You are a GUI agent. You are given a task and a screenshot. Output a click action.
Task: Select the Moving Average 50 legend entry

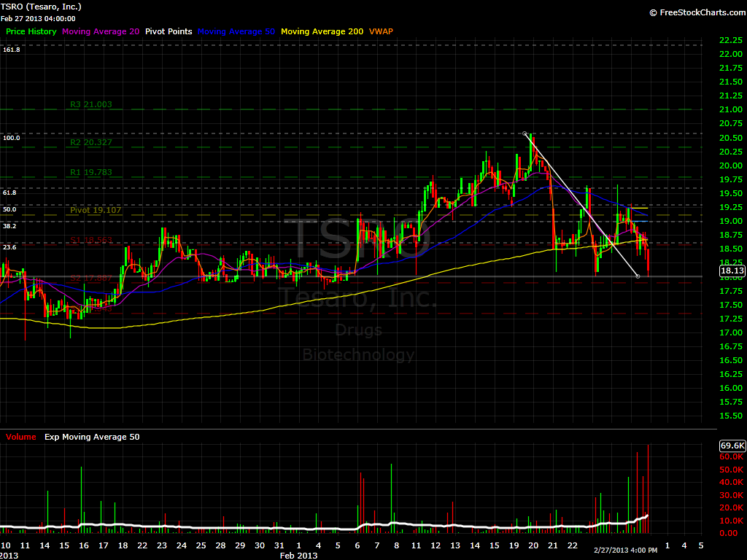pyautogui.click(x=236, y=31)
